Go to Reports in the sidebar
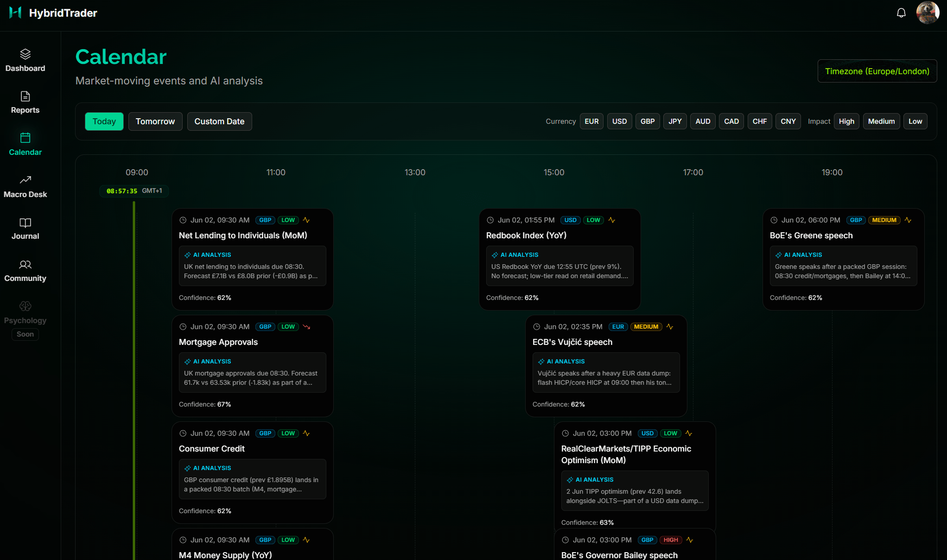 coord(25,102)
